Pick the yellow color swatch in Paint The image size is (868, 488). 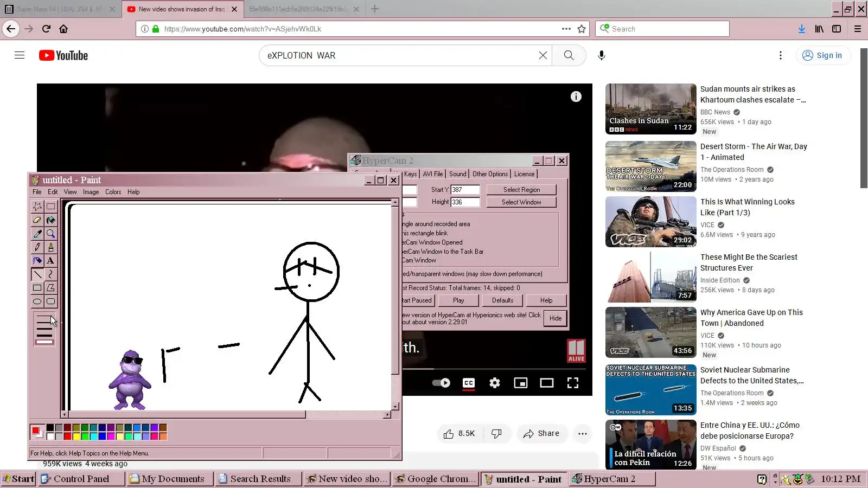tap(76, 436)
